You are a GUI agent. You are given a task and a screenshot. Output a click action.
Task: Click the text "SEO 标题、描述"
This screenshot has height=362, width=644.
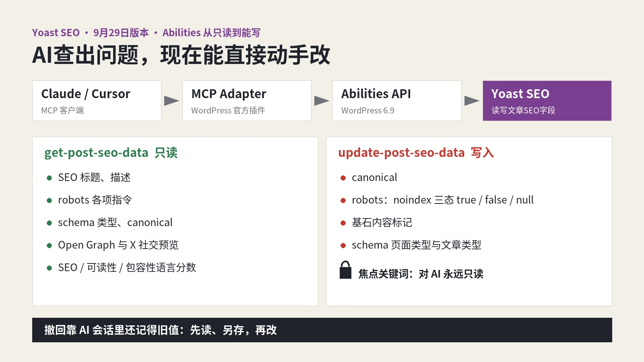(x=94, y=177)
